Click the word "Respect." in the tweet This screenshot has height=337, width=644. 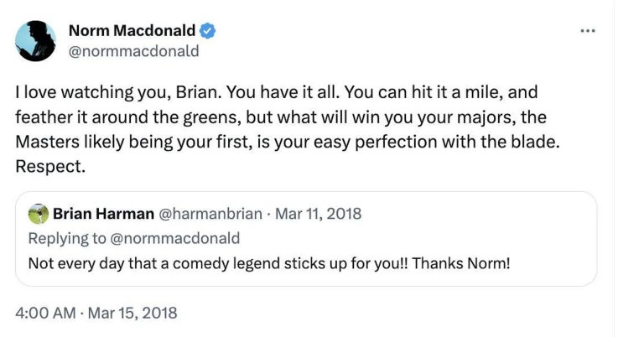pyautogui.click(x=50, y=166)
